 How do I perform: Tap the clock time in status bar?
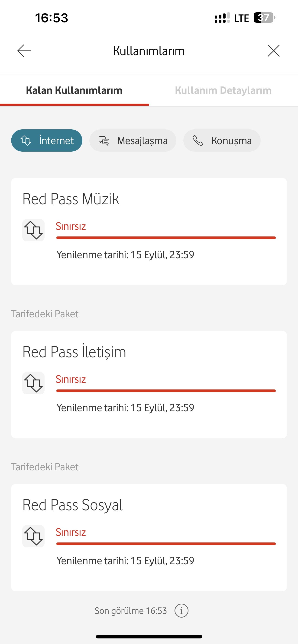pyautogui.click(x=52, y=18)
